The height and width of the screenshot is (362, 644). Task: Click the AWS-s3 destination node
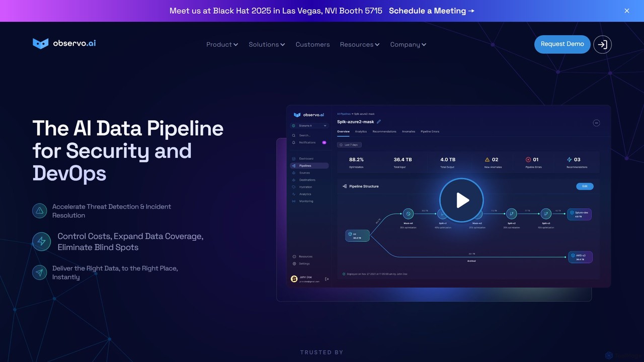[580, 257]
